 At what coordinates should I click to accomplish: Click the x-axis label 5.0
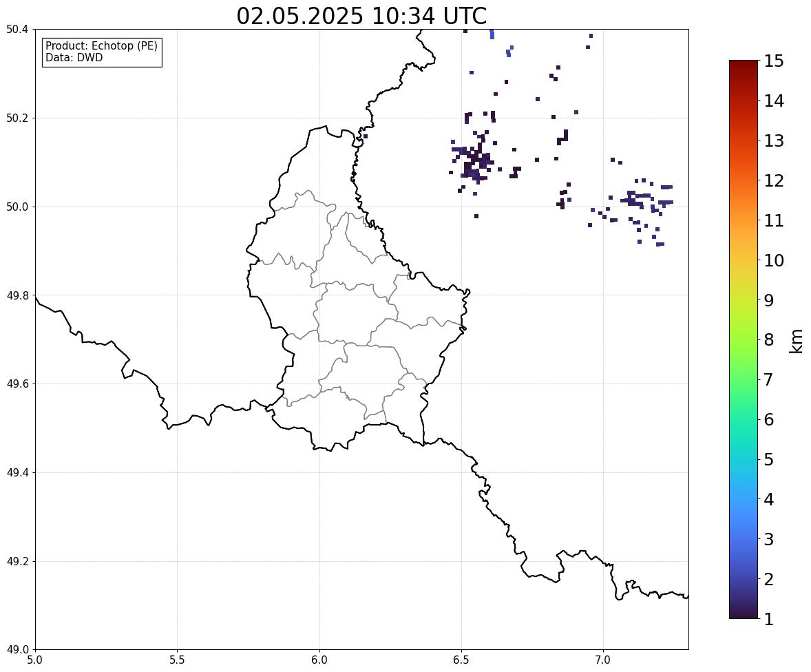coord(35,660)
